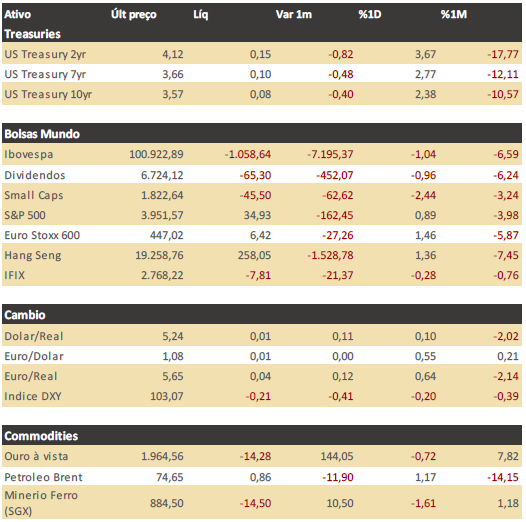The width and height of the screenshot is (526, 522).
Task: Select the US Treasury 2yr row label
Action: pos(45,54)
